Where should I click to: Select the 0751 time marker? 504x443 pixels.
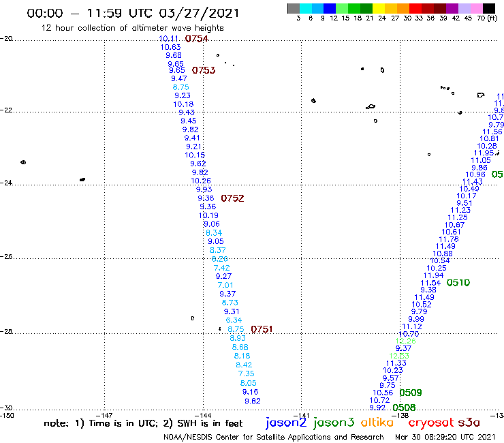pyautogui.click(x=262, y=329)
